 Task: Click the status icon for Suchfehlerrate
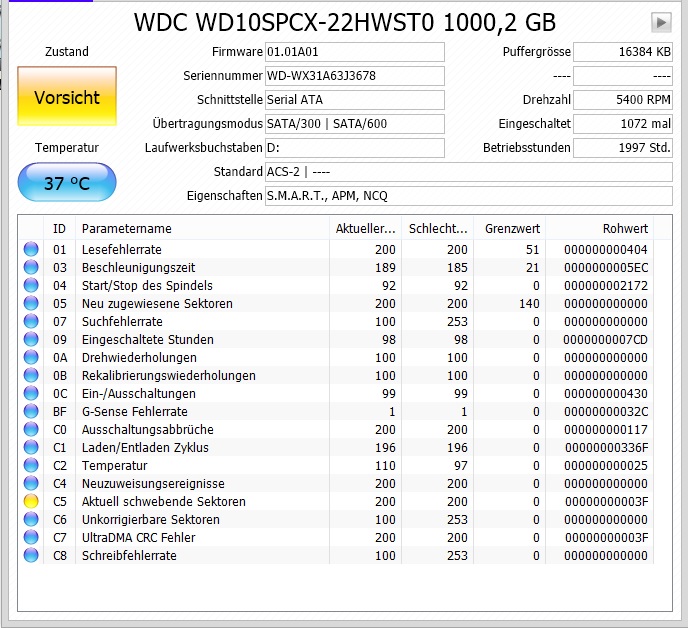[31, 321]
